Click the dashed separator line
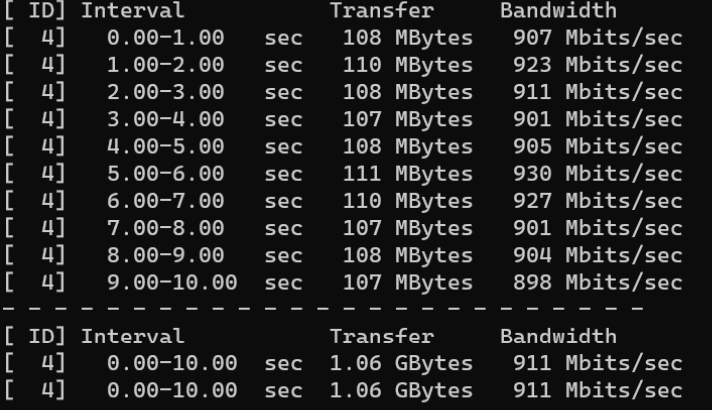712x410 pixels. pyautogui.click(x=323, y=308)
